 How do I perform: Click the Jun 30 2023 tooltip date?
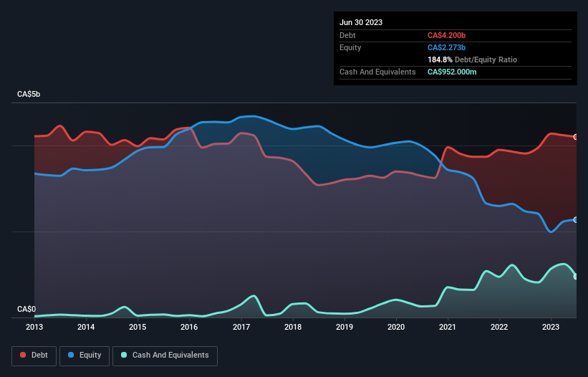point(361,22)
